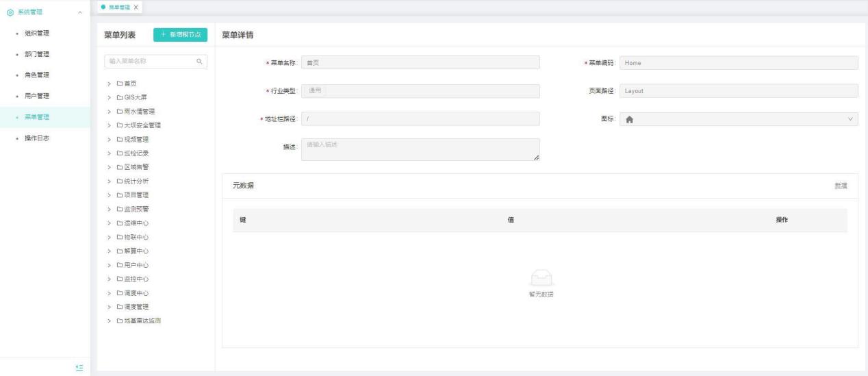Close the 菜单管理 tab with X
This screenshot has height=376, width=868.
pyautogui.click(x=136, y=7)
